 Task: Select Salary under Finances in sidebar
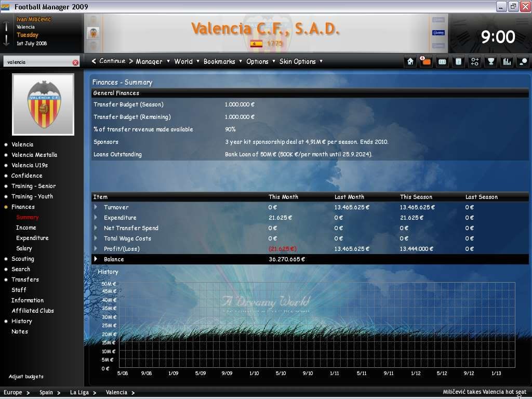[x=24, y=248]
